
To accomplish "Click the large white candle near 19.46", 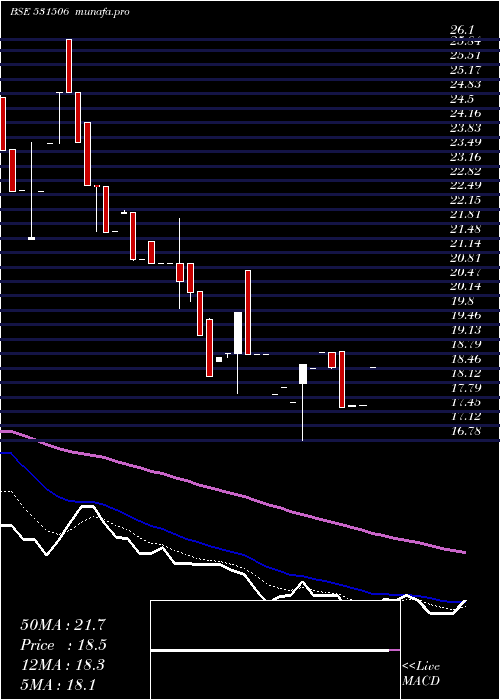I will click(x=238, y=333).
